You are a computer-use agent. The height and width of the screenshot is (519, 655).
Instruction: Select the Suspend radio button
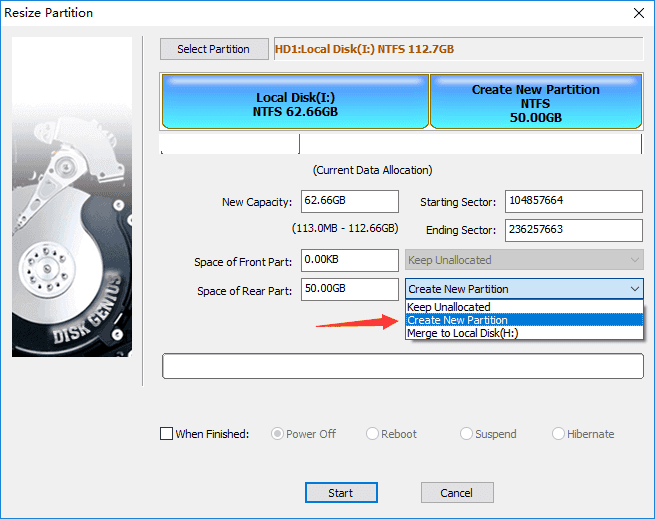coord(466,434)
